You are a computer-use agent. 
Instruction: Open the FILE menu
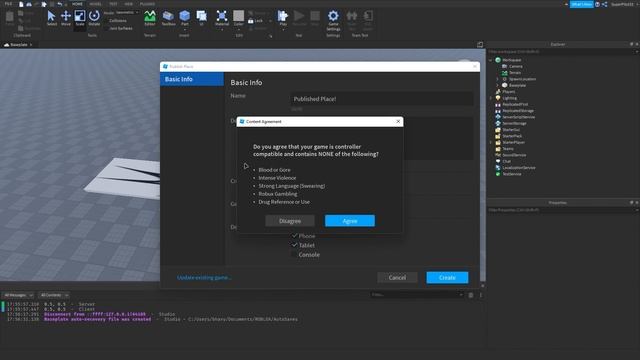[8, 4]
